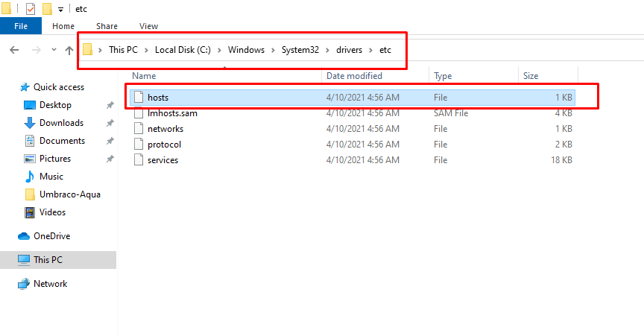Expand chevron after Windows breadcrumb

pyautogui.click(x=273, y=50)
